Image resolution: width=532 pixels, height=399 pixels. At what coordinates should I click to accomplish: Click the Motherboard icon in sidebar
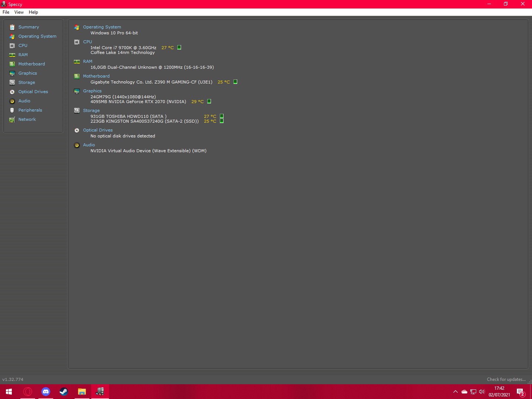pos(12,64)
